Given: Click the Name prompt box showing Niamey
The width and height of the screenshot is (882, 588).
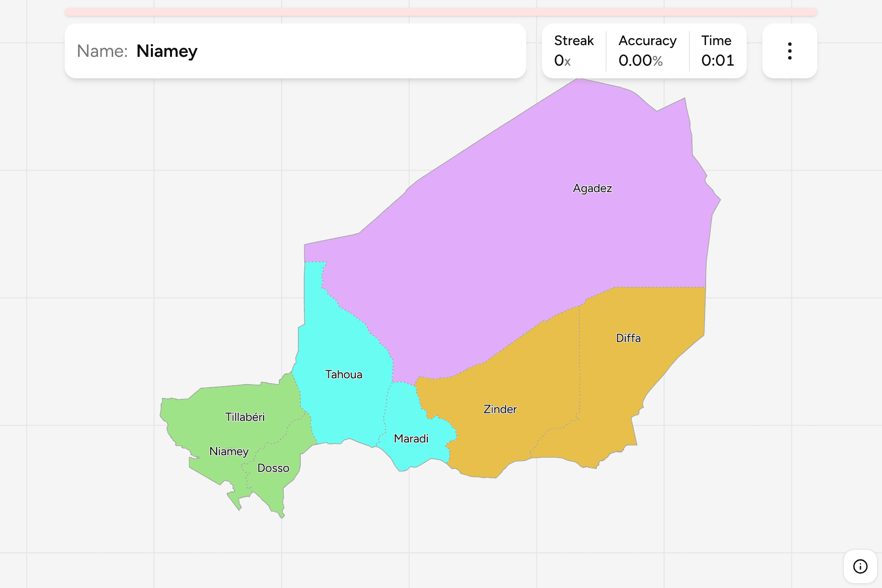Looking at the screenshot, I should [x=295, y=51].
